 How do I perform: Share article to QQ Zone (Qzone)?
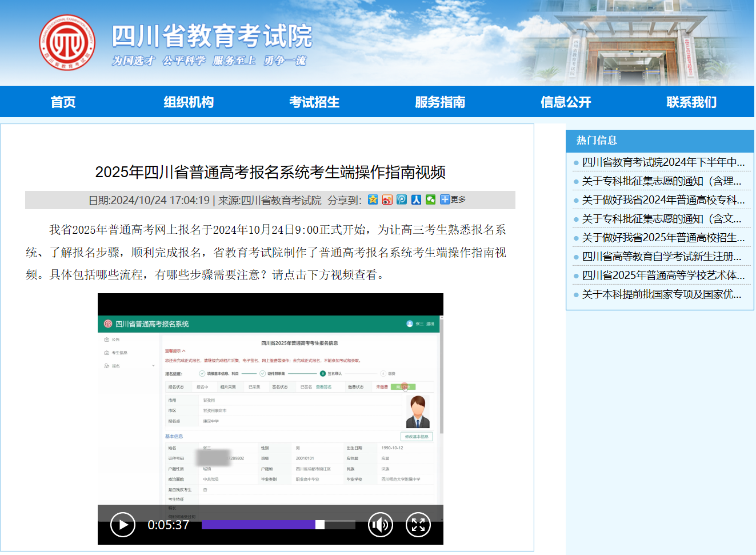[373, 199]
